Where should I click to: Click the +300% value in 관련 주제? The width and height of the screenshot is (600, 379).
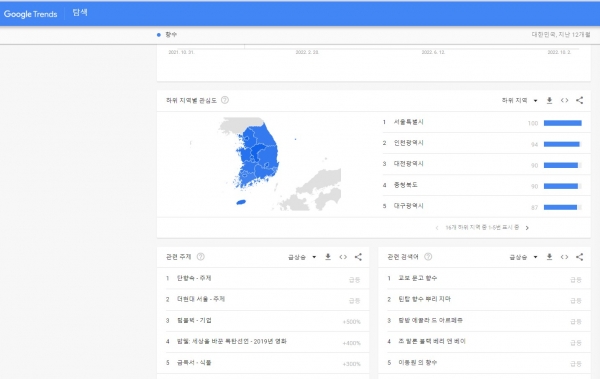tap(352, 364)
